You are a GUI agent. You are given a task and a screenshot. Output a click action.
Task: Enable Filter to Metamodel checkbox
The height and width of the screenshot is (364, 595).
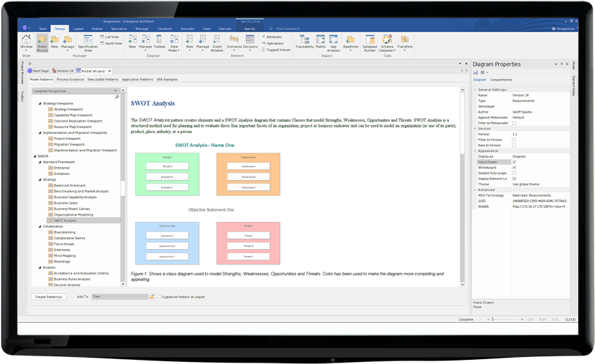coord(514,123)
